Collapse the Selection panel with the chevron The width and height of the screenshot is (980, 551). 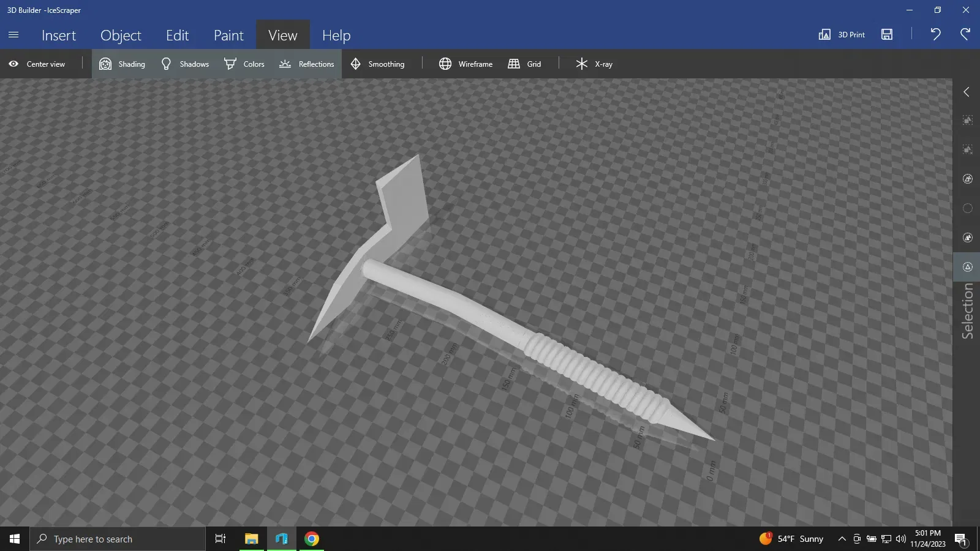[x=967, y=92]
